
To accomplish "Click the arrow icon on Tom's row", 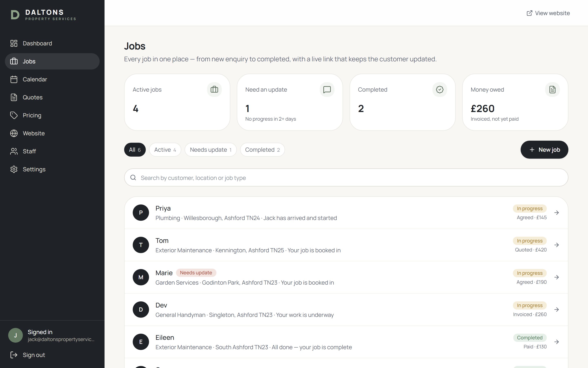I will 556,245.
